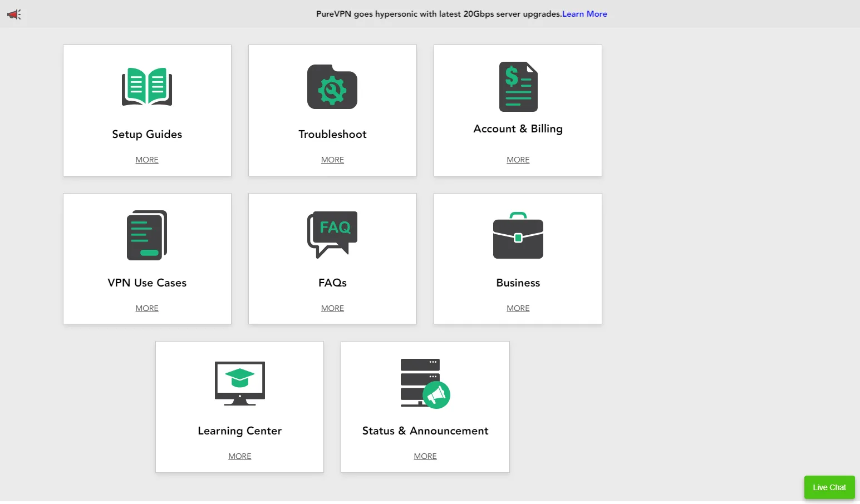Open MORE link under Setup Guides
Image resolution: width=860 pixels, height=504 pixels.
[x=147, y=160]
